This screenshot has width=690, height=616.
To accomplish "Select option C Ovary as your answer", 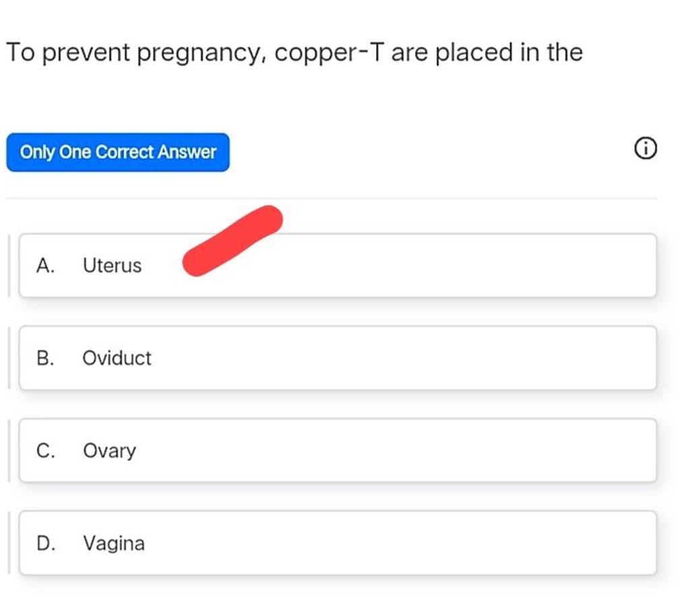I will (337, 450).
